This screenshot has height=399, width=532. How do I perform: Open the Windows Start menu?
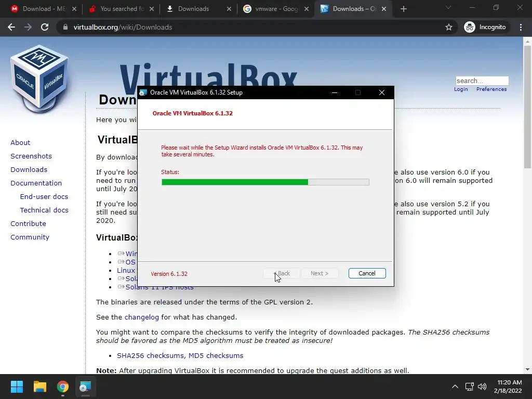(17, 387)
